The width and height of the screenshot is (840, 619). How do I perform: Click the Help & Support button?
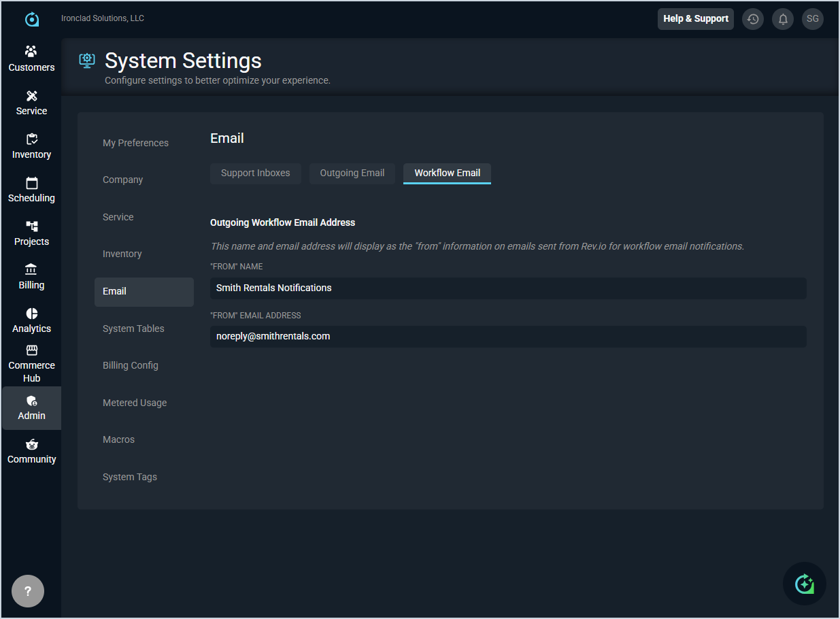695,19
